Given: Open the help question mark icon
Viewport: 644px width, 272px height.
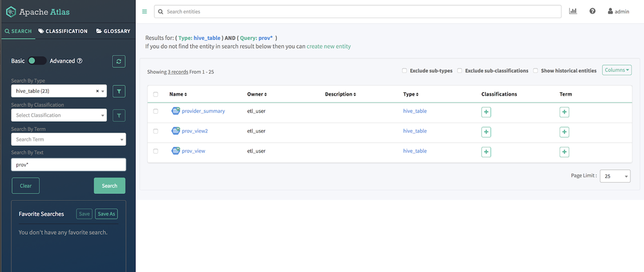Looking at the screenshot, I should 592,12.
